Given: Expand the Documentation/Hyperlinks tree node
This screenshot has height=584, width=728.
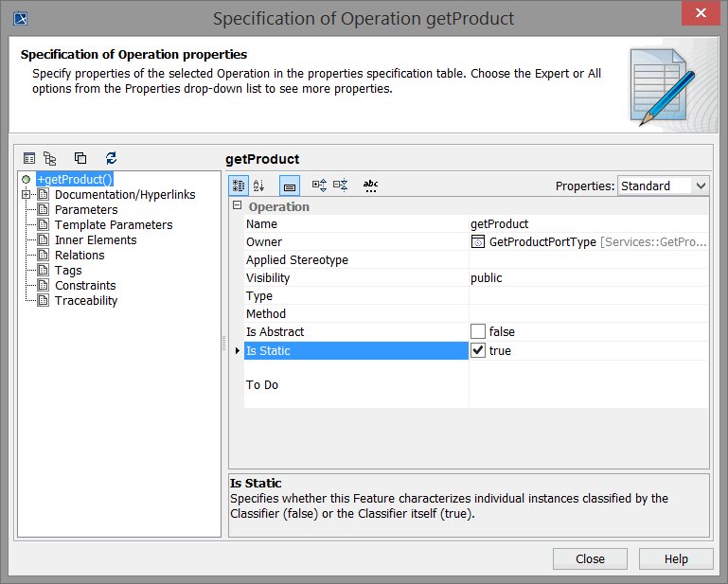Looking at the screenshot, I should [27, 194].
